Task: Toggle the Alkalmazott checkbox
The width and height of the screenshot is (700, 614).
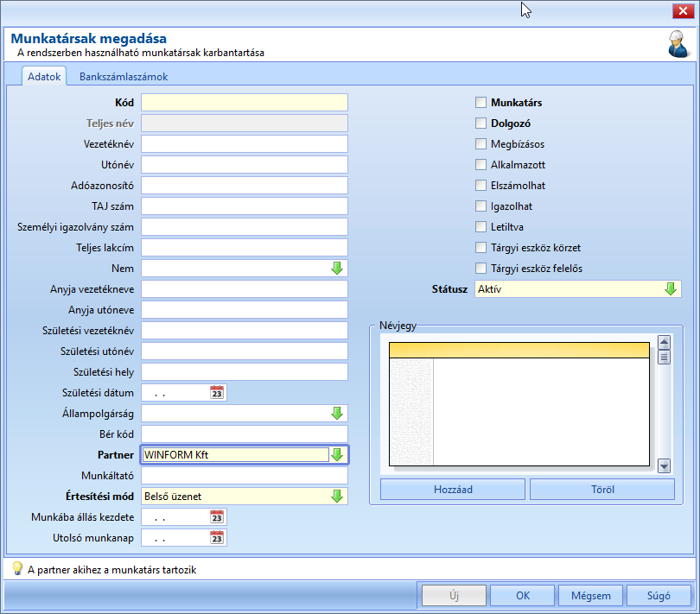Action: coord(480,165)
